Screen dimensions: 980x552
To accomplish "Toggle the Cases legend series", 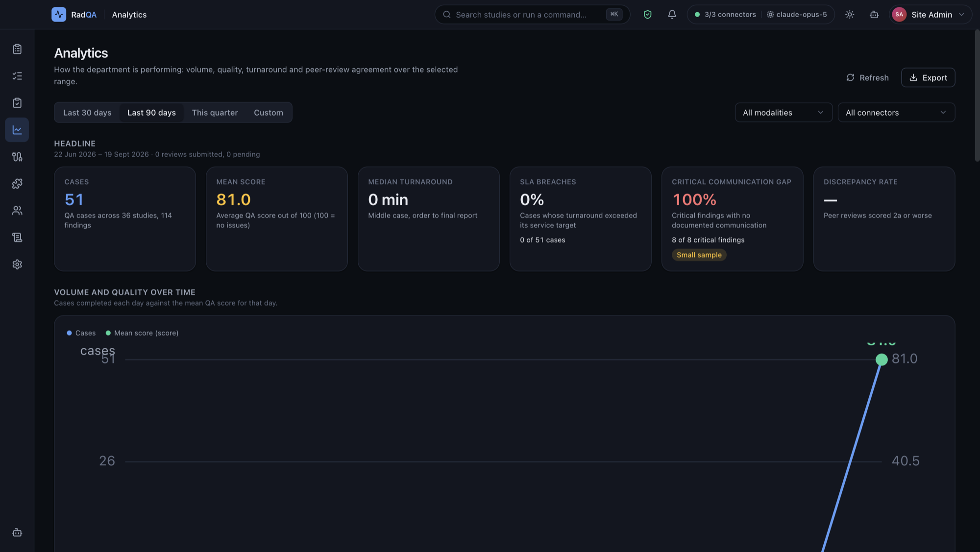I will [81, 333].
